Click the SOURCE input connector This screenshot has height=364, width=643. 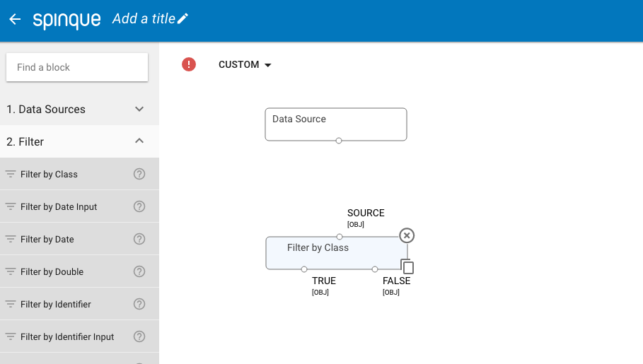click(x=339, y=237)
